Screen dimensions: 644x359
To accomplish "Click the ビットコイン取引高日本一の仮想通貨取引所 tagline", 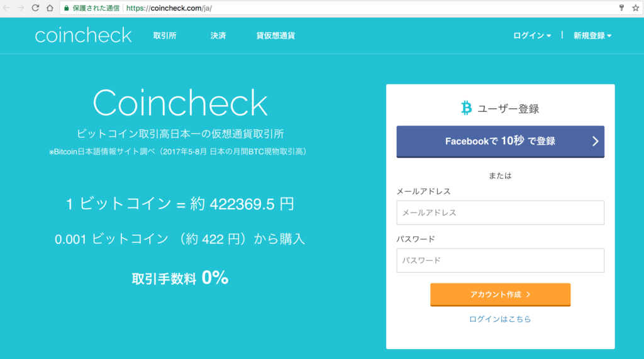I will coord(180,134).
